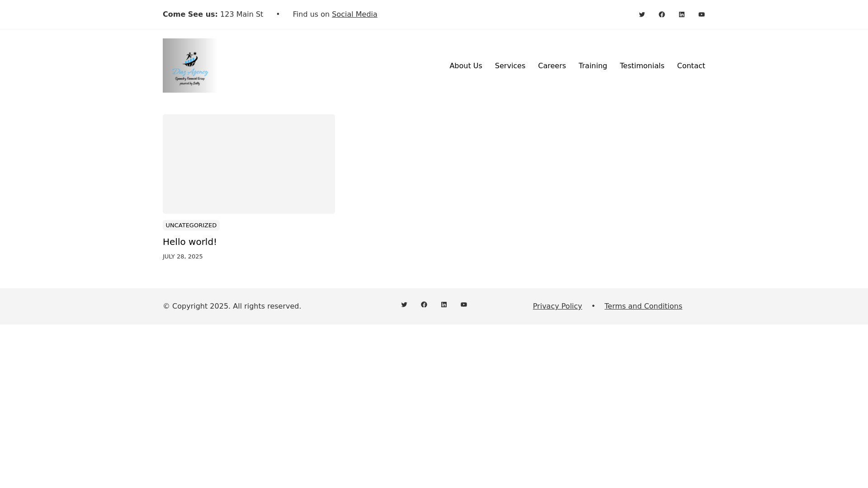Follow the Social Media link

click(x=354, y=14)
